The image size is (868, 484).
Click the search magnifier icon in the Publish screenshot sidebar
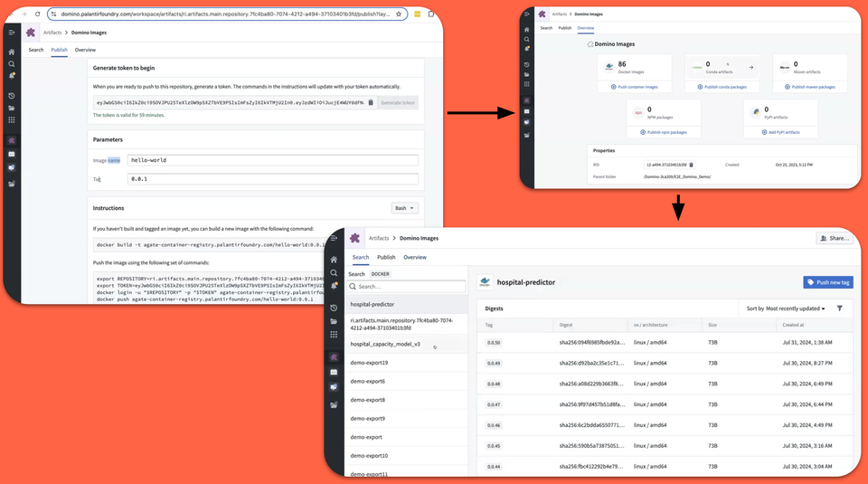click(x=12, y=64)
